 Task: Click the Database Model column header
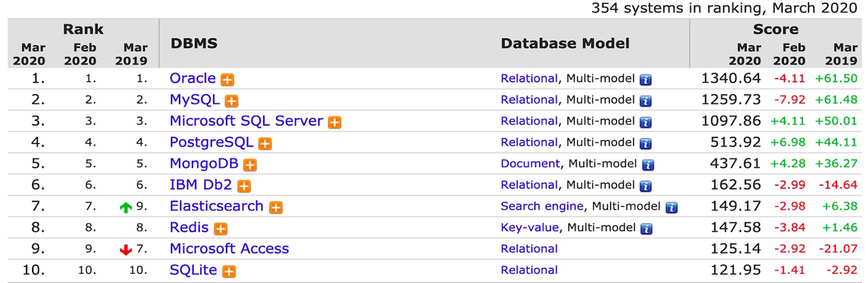[x=565, y=44]
